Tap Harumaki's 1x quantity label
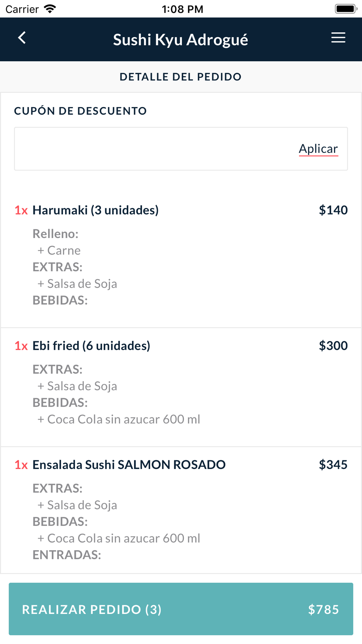362x644 pixels. [x=21, y=210]
